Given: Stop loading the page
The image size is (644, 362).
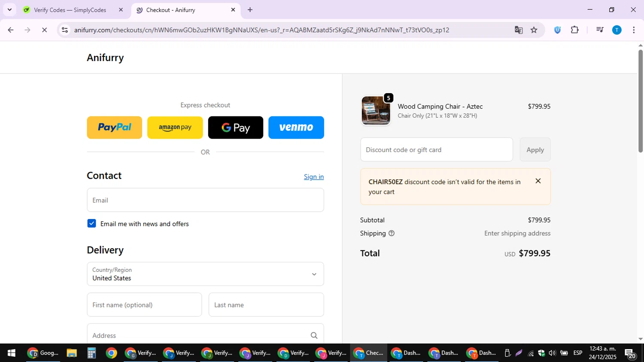Looking at the screenshot, I should coord(44,30).
